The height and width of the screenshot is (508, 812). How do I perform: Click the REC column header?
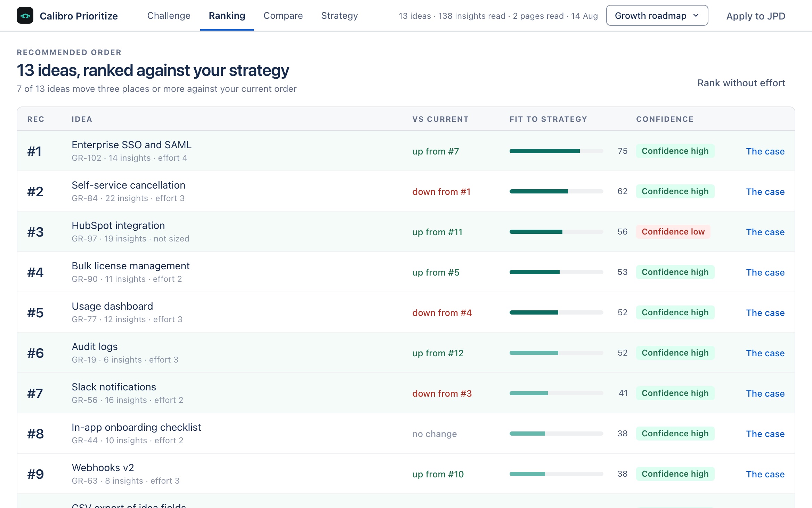(35, 119)
